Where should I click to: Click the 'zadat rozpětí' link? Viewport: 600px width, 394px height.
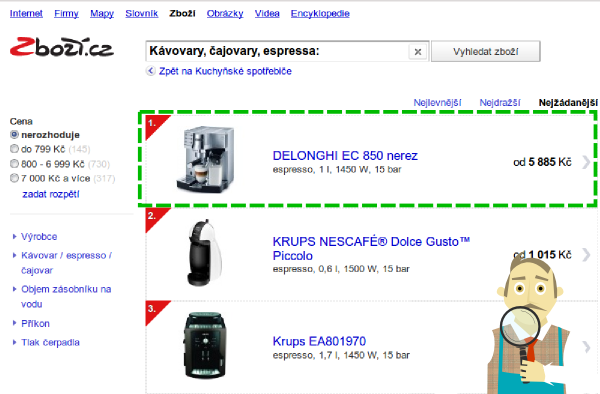[x=51, y=194]
